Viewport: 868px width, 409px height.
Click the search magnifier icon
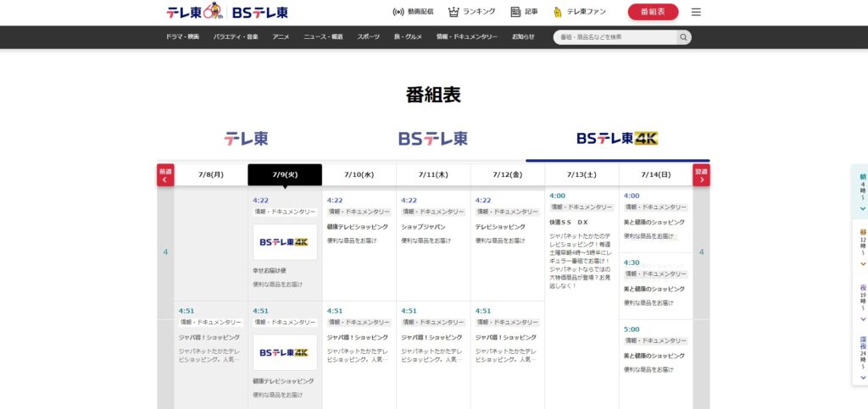click(x=682, y=37)
